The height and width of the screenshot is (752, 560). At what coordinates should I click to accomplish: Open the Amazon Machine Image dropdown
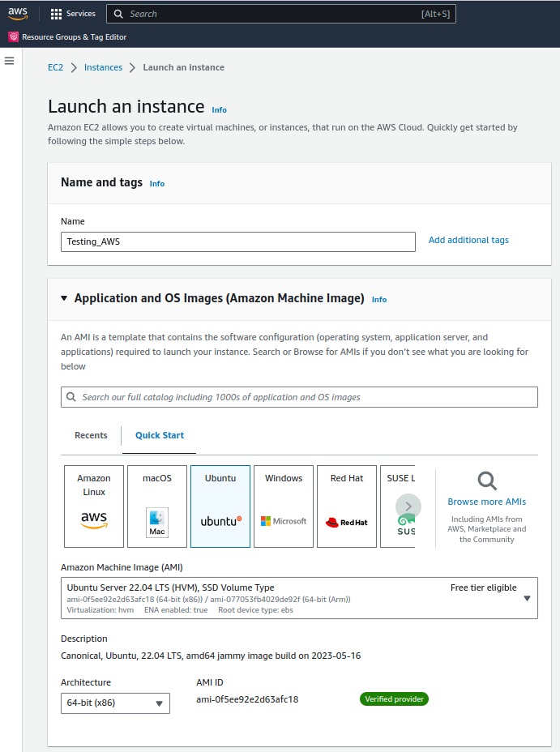point(299,598)
